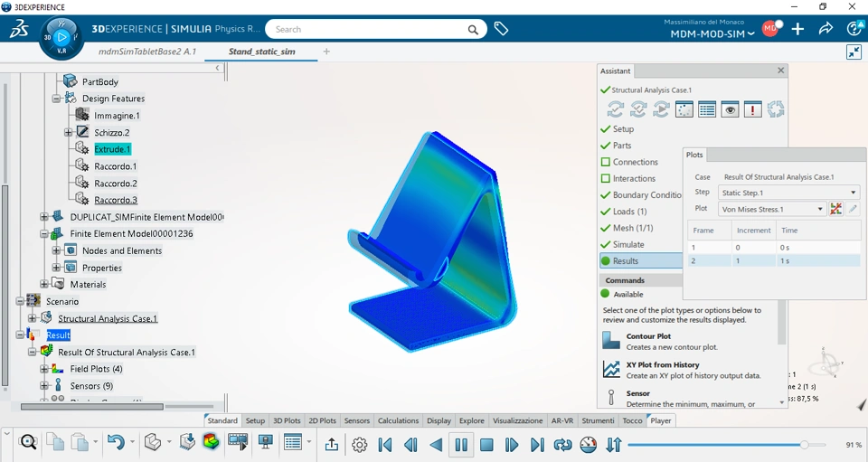Toggle the loop playback icon
Screen dimensions: 868x462
click(x=562, y=444)
